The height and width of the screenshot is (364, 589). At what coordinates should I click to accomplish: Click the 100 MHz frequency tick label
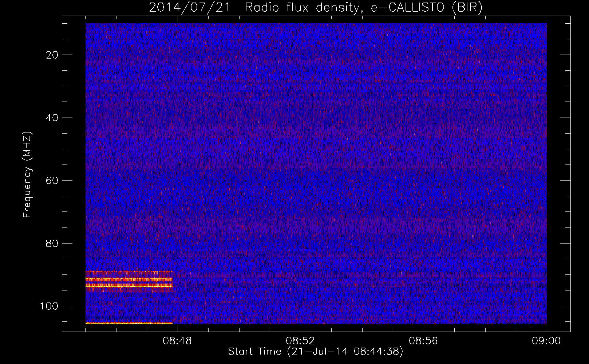tap(50, 306)
